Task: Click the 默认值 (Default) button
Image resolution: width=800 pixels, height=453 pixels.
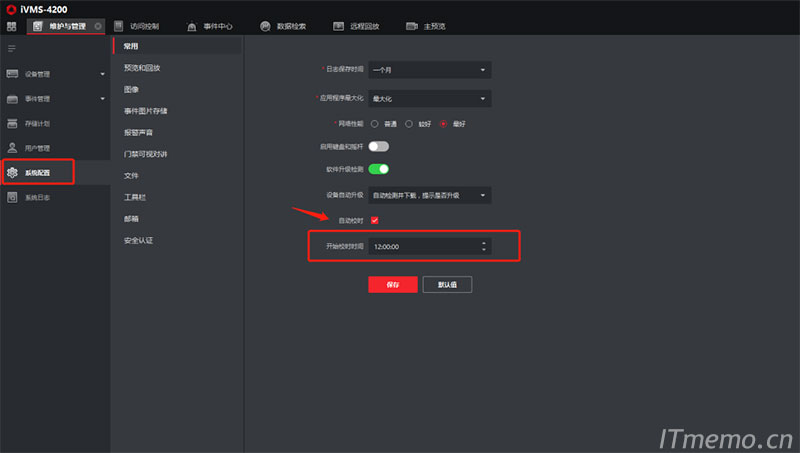Action: click(x=447, y=284)
